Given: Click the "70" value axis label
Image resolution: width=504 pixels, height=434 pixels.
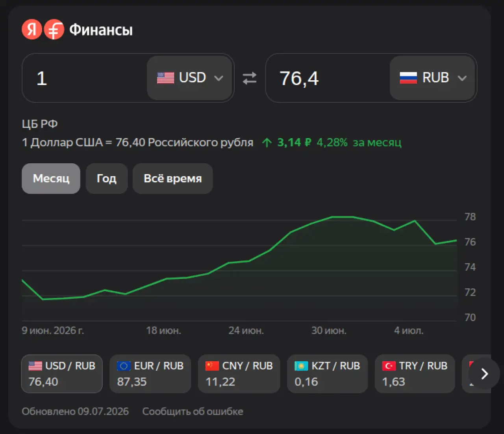Looking at the screenshot, I should click(x=470, y=318).
